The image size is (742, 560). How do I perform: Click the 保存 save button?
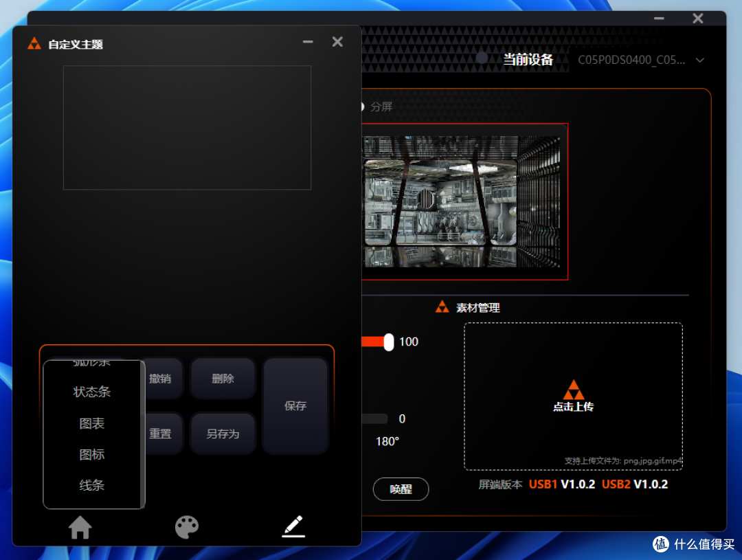point(295,405)
